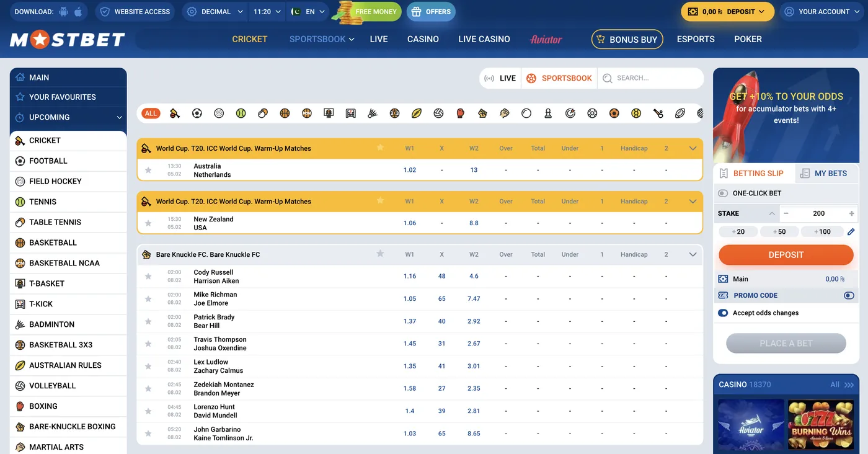The height and width of the screenshot is (454, 868).
Task: Pick the tennis ball icon filter
Action: (240, 113)
